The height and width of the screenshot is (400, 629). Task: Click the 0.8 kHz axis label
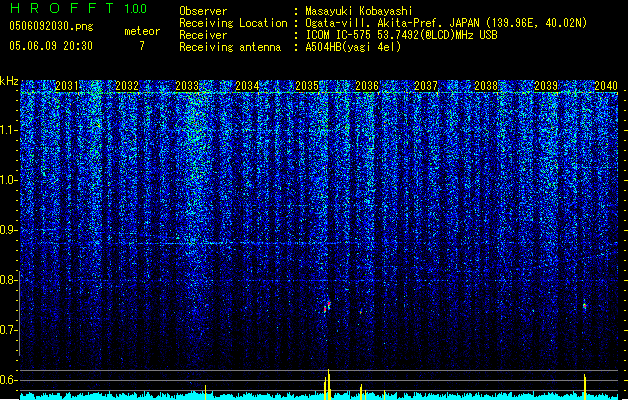pos(9,280)
